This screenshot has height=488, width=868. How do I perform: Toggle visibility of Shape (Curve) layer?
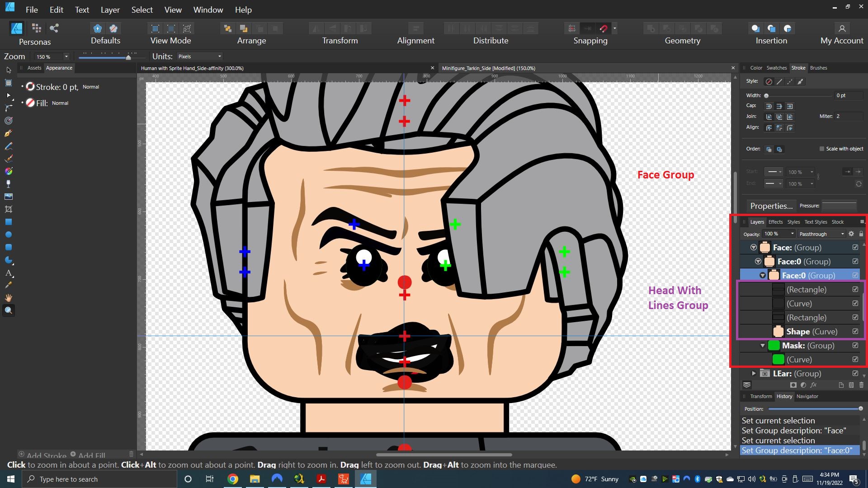(855, 331)
